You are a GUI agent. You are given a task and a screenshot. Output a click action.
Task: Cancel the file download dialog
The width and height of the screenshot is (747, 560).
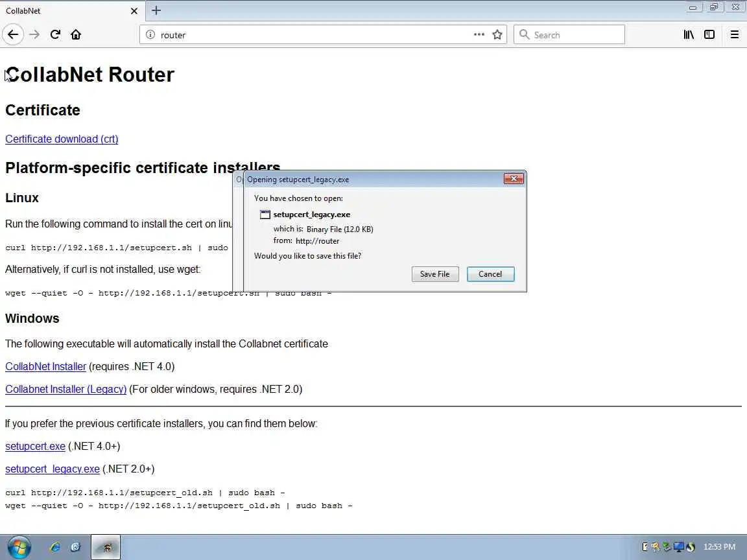coord(490,274)
